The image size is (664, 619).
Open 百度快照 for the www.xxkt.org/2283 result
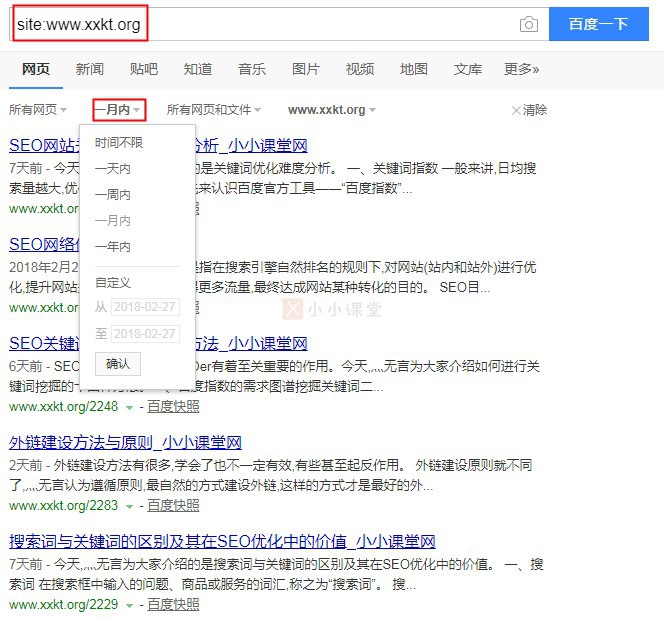click(x=173, y=506)
